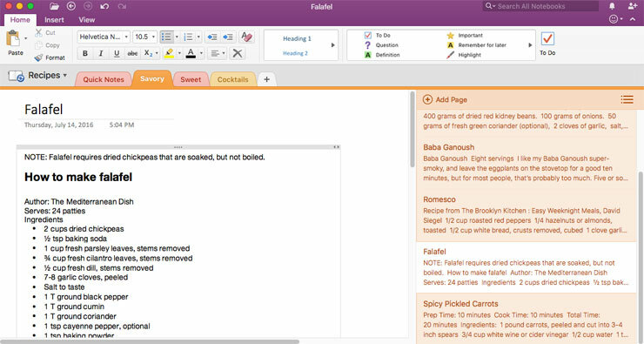Toggle page list view options icon
The image size is (644, 344).
[x=627, y=99]
